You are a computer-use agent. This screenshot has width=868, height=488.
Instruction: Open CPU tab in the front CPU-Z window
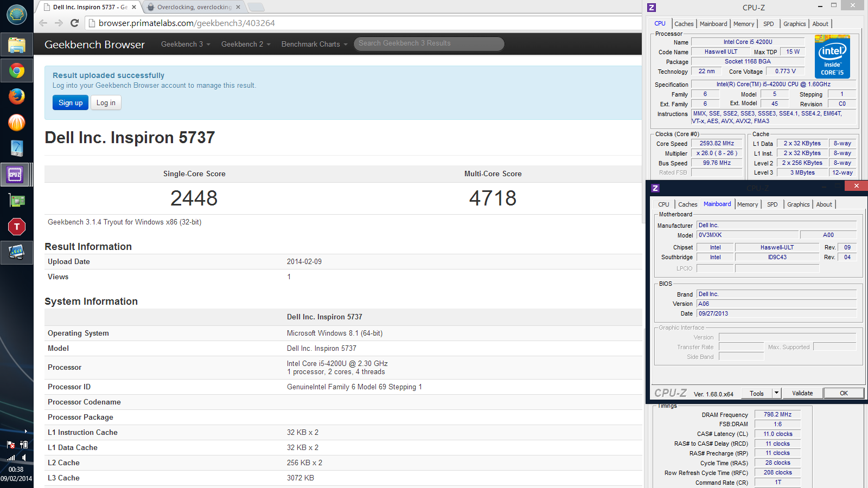(x=663, y=204)
